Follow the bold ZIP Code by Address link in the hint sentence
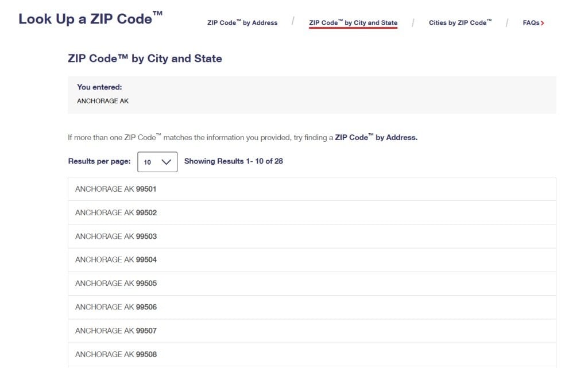 (x=376, y=138)
